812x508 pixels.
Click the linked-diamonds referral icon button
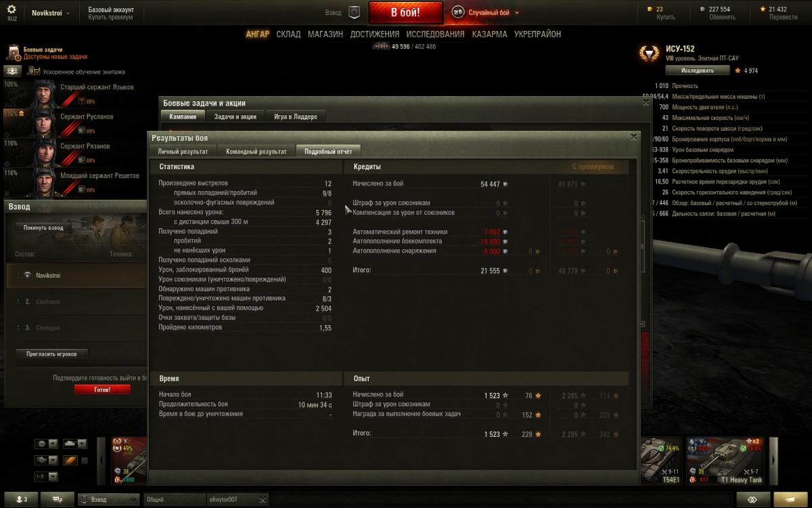pyautogui.click(x=752, y=499)
